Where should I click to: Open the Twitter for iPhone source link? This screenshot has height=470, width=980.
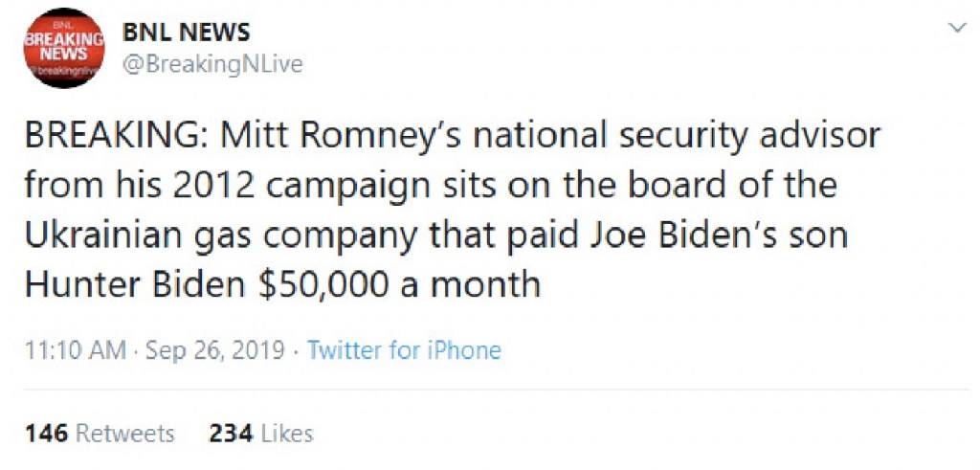404,350
